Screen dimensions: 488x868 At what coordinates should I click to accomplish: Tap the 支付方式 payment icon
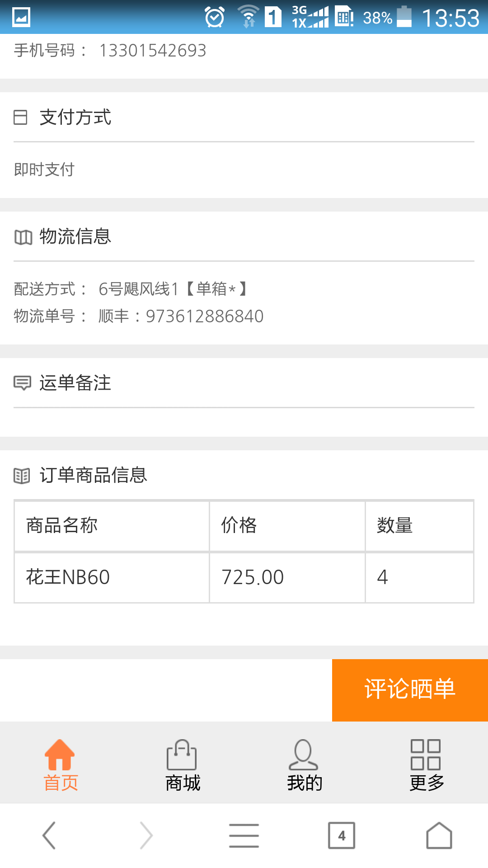click(x=20, y=117)
